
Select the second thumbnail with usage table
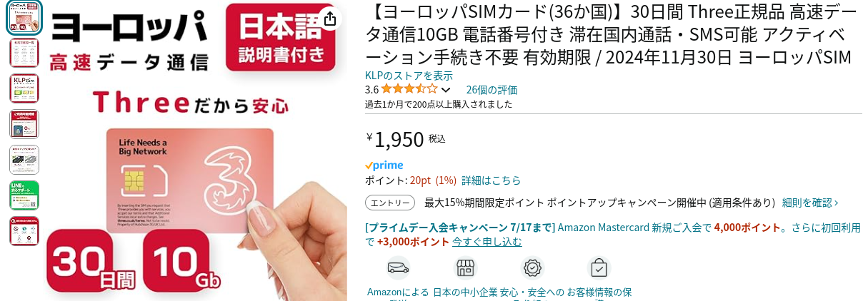click(x=24, y=53)
